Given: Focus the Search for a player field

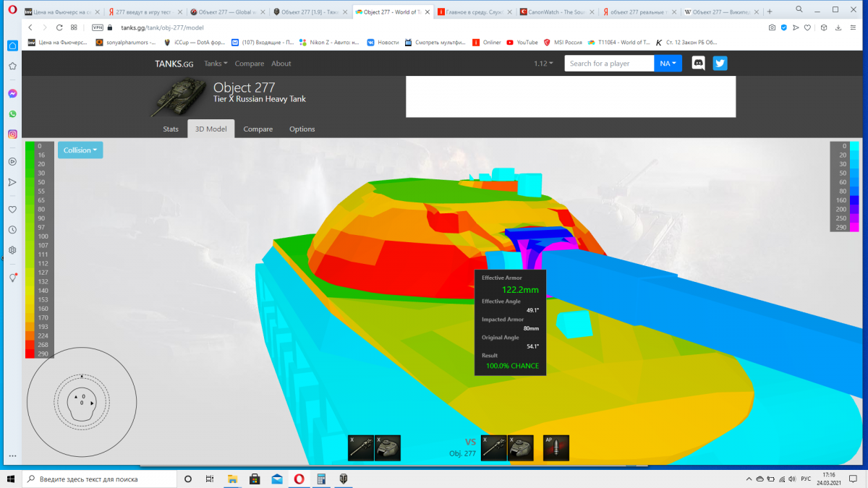Looking at the screenshot, I should tap(609, 64).
